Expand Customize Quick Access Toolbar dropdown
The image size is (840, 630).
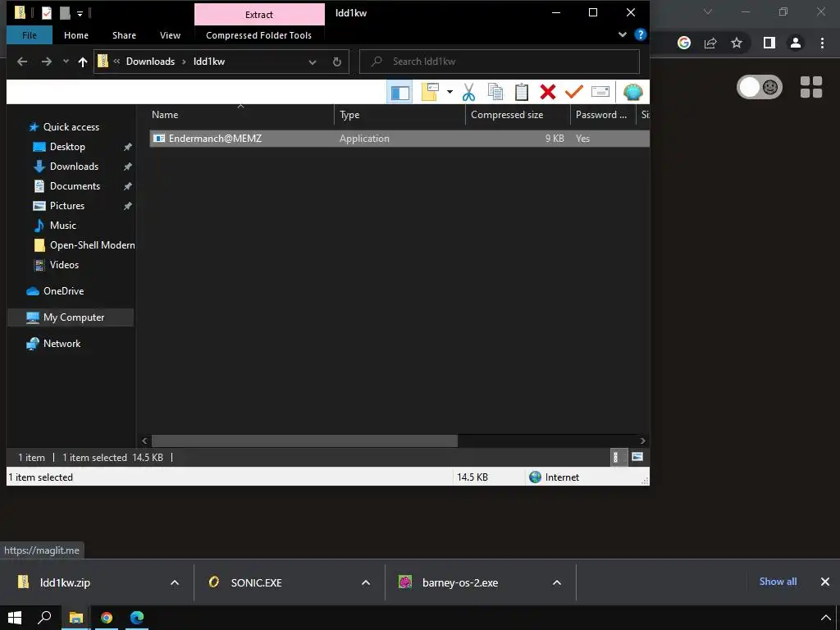click(x=80, y=13)
